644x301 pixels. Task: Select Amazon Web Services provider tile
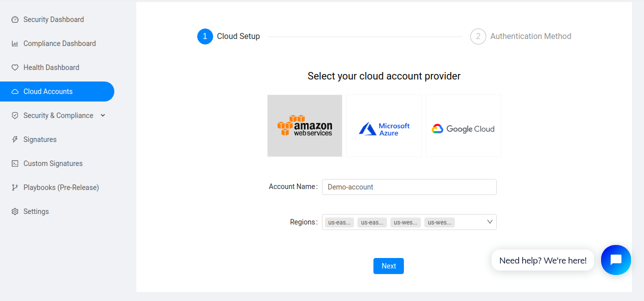[x=305, y=125]
